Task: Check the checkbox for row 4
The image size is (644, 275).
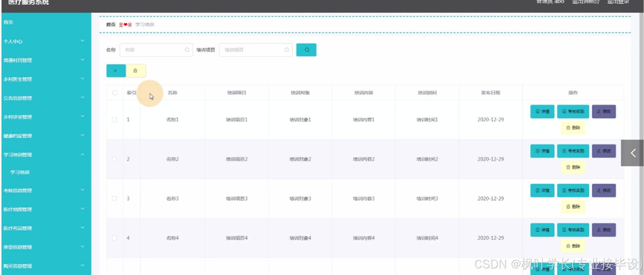Action: coord(114,238)
